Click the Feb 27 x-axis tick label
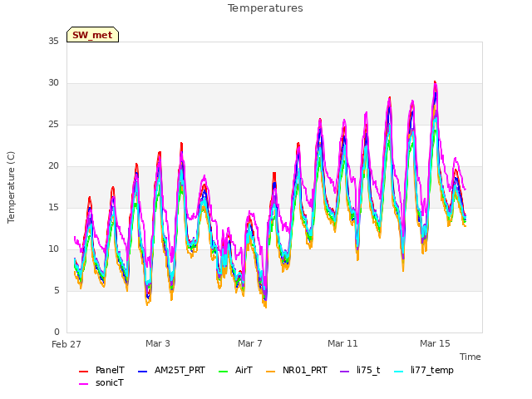Image resolution: width=532 pixels, height=399 pixels. click(66, 344)
